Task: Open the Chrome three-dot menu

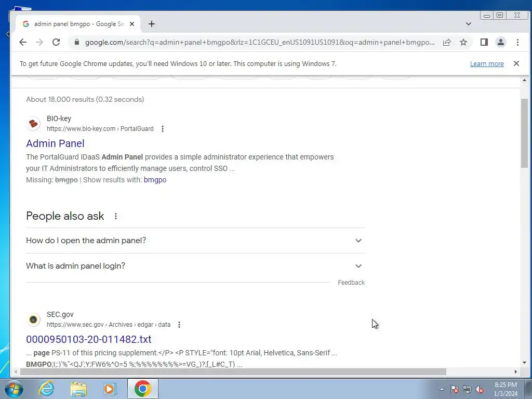Action: click(517, 42)
